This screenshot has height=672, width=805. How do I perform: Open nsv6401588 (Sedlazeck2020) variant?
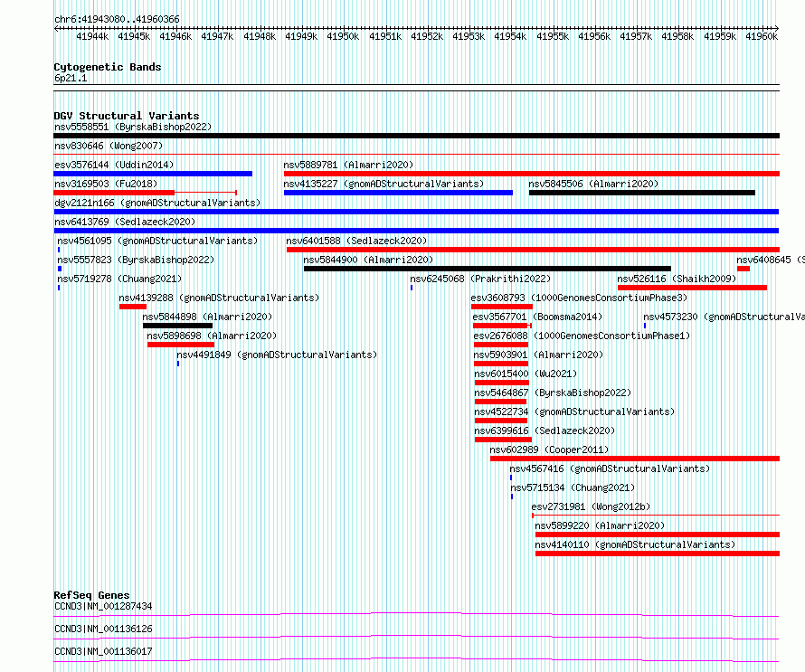(x=356, y=241)
